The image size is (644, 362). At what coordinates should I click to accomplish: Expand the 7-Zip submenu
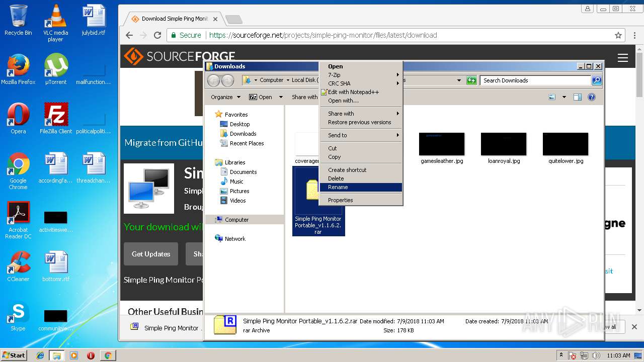(361, 75)
